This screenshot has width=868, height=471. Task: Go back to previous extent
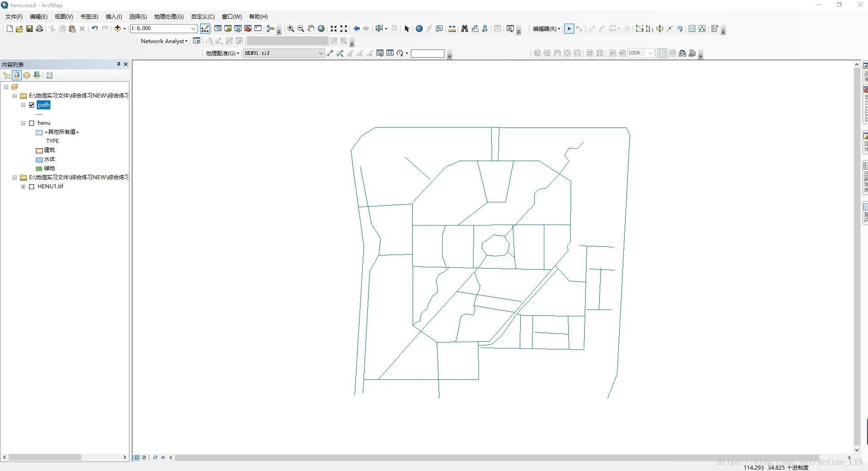pyautogui.click(x=356, y=29)
